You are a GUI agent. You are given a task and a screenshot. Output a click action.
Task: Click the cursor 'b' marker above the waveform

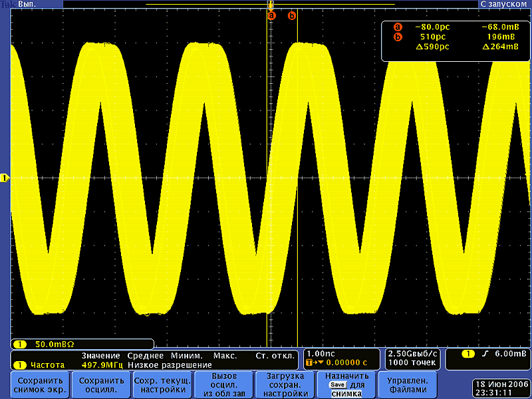pyautogui.click(x=292, y=15)
